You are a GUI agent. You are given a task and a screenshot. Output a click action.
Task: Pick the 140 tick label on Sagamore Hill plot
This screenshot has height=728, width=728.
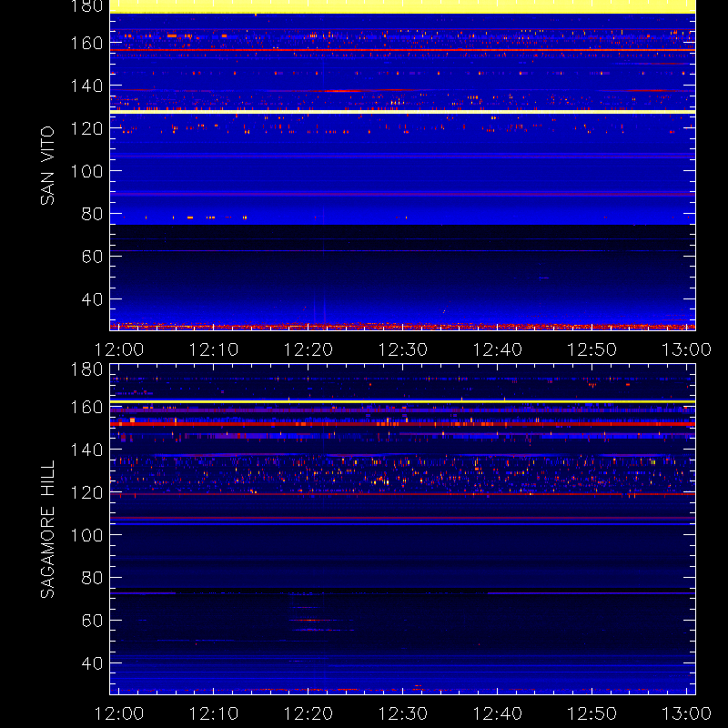click(x=86, y=450)
